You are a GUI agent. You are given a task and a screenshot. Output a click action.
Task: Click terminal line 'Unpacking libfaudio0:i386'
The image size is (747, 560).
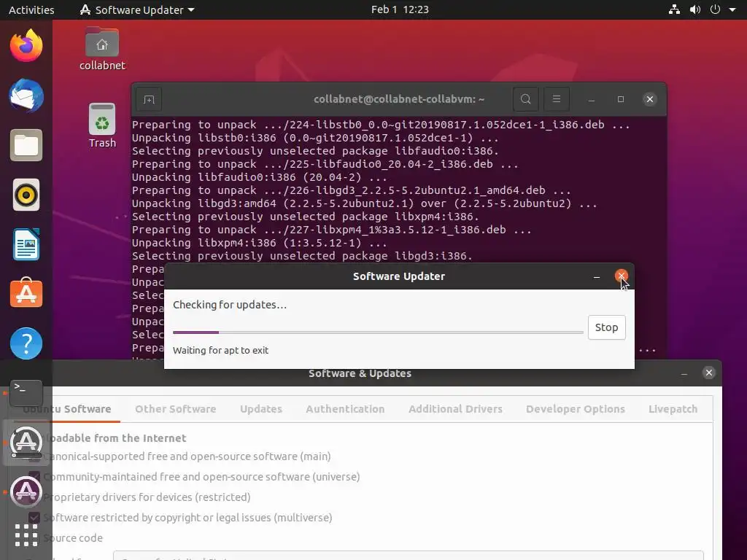click(260, 177)
